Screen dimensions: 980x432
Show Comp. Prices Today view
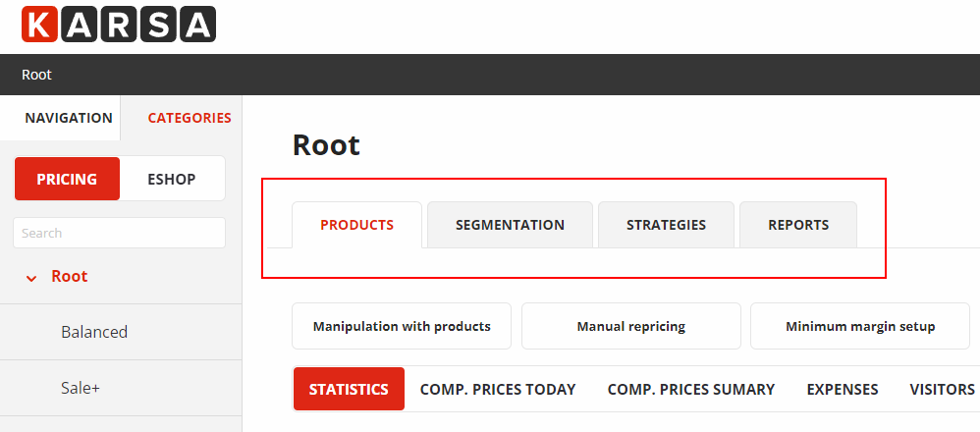click(x=498, y=390)
